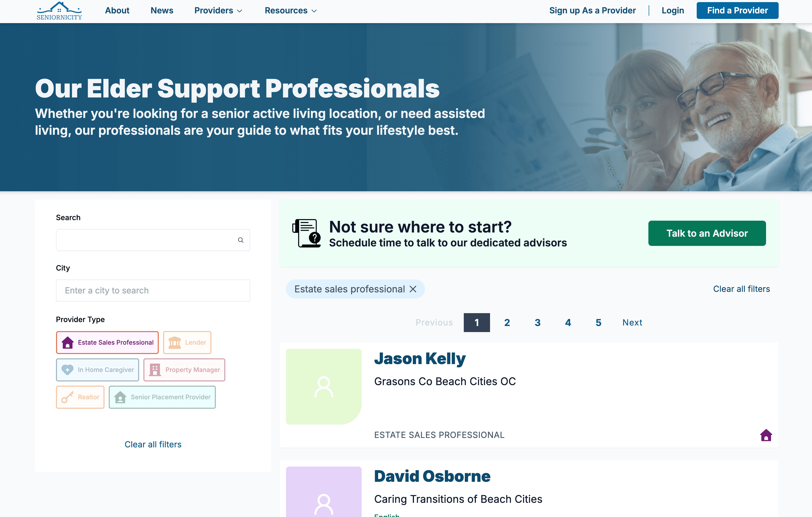Click the document question-mark advisor icon

click(306, 233)
